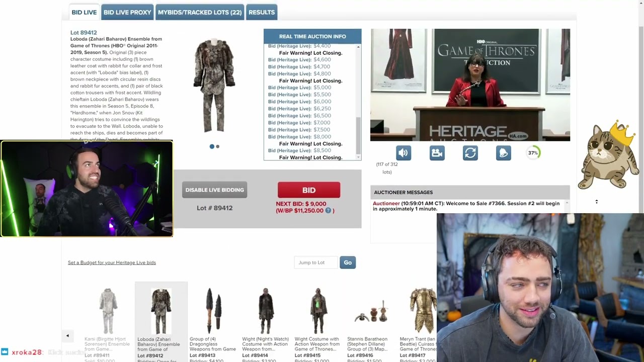644x362 pixels.
Task: Click the main lot costume image
Action: point(215,85)
